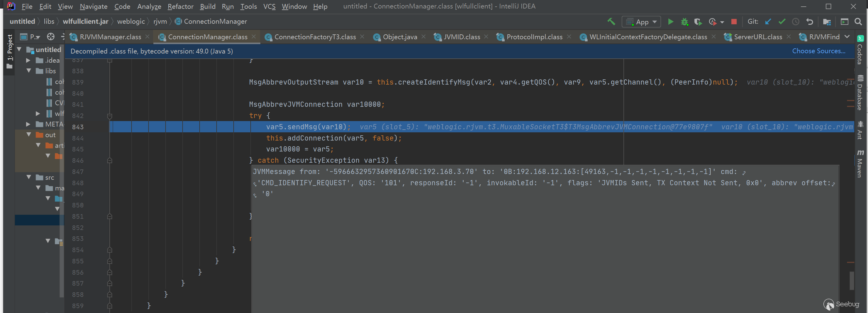Run App with coverage shield icon
The width and height of the screenshot is (868, 313).
tap(698, 22)
